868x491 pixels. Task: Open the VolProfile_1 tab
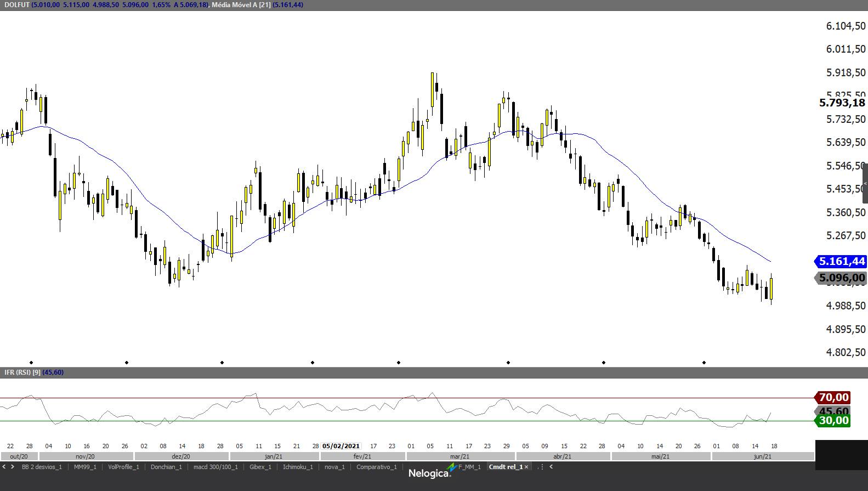123,467
